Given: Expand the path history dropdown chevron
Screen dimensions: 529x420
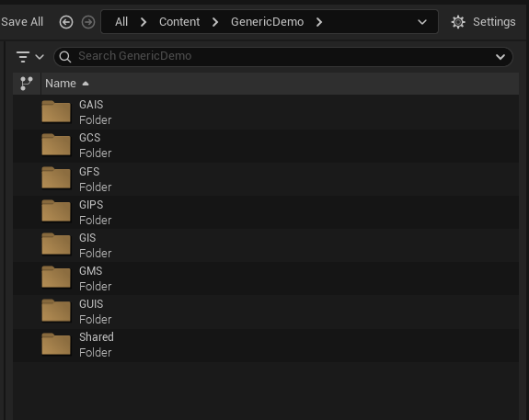Looking at the screenshot, I should coord(422,22).
